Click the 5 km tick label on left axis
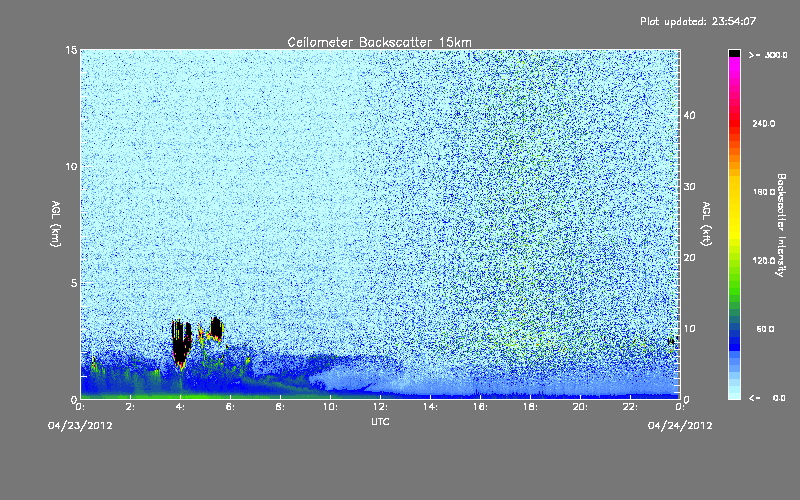This screenshot has height=500, width=800. point(74,283)
